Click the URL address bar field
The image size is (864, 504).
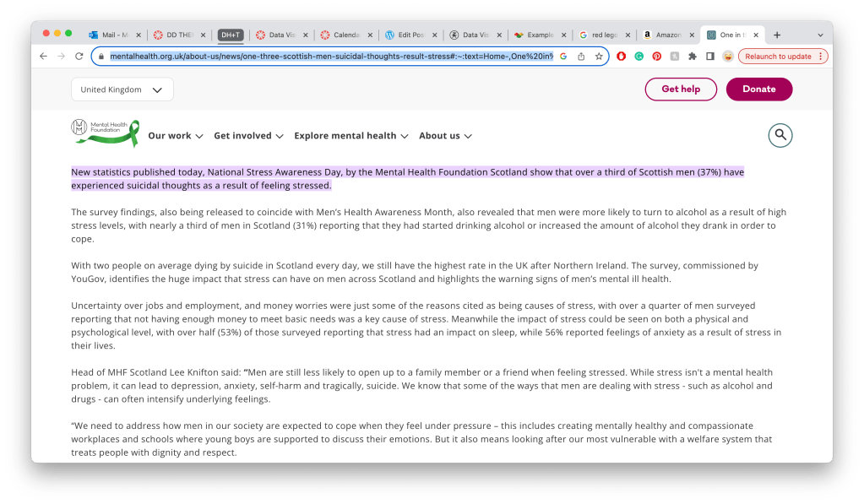coord(329,57)
